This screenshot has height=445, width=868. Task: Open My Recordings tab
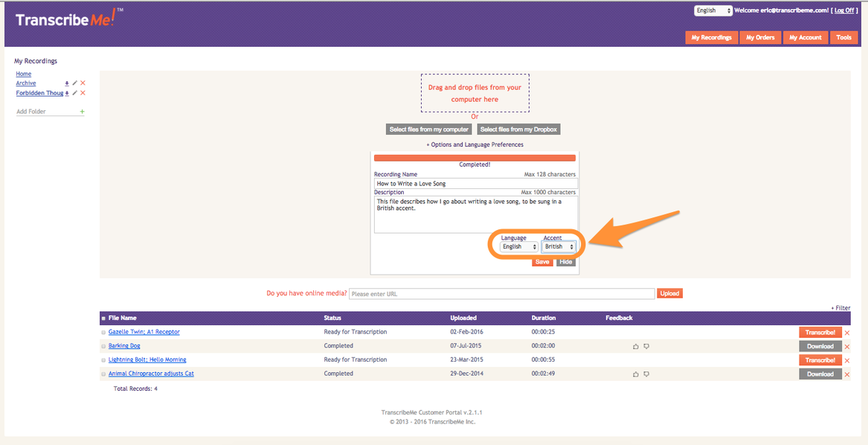(x=711, y=38)
